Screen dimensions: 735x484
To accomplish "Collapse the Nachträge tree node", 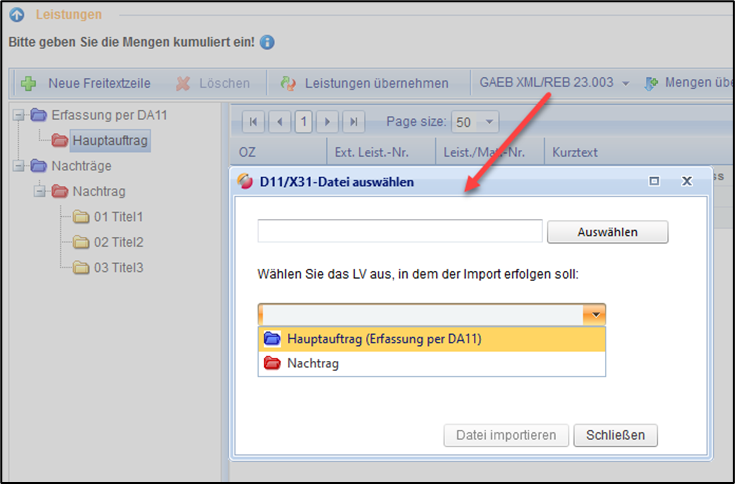I will [19, 166].
